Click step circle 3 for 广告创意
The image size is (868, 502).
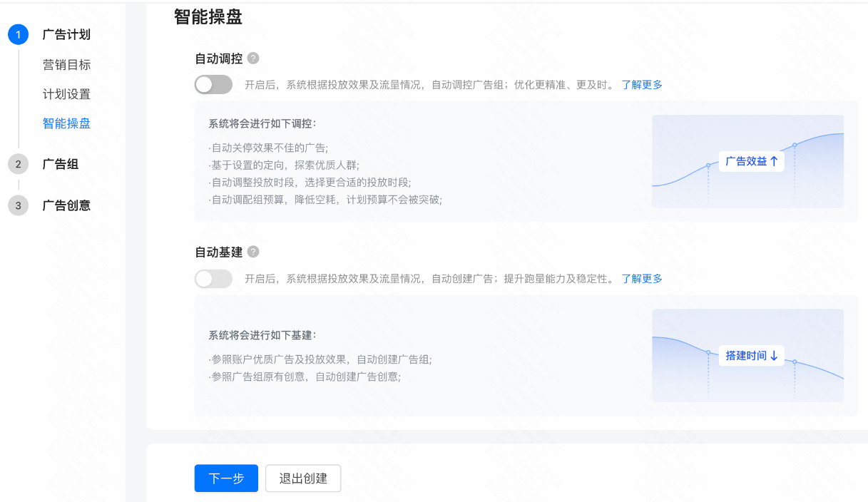pos(18,205)
